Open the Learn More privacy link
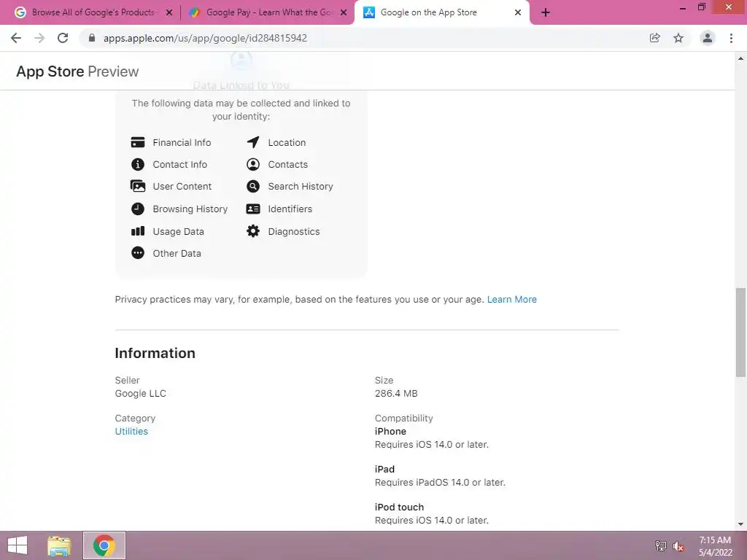 (x=511, y=300)
